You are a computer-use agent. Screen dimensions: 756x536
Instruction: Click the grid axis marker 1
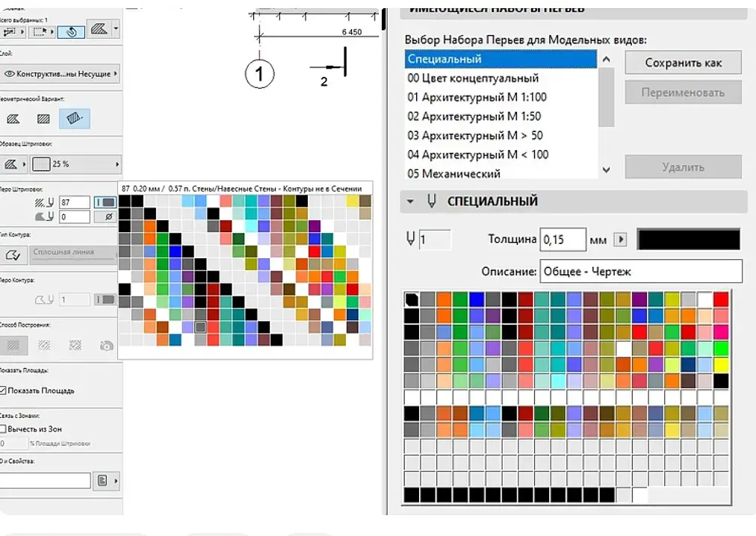(259, 74)
